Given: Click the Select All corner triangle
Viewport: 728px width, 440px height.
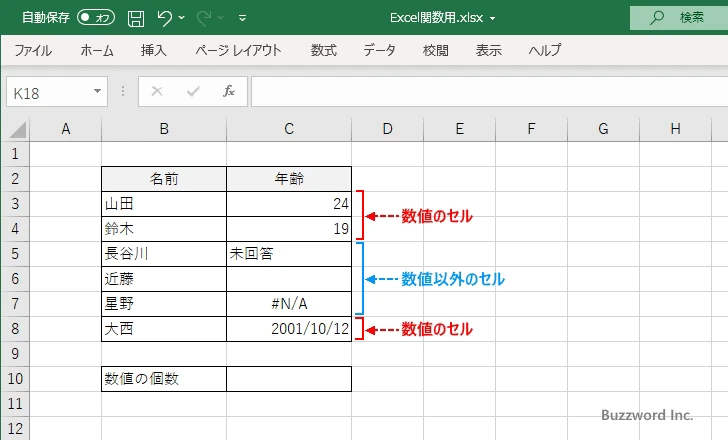Looking at the screenshot, I should coord(17,129).
